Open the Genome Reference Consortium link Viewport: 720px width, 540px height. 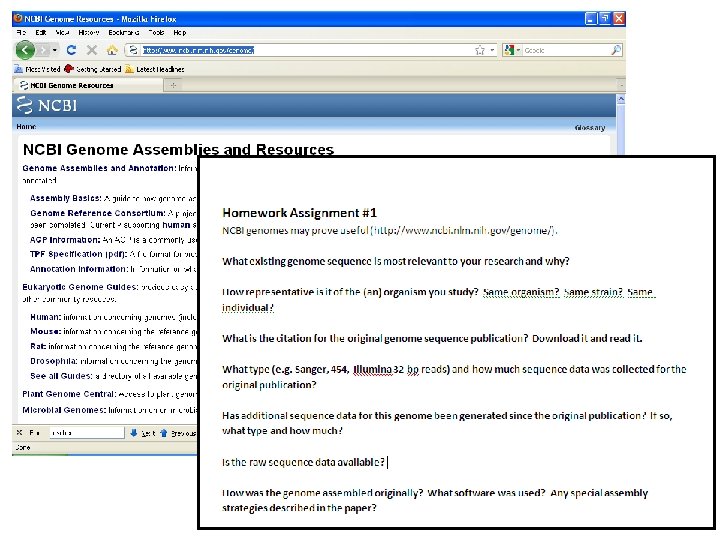click(97, 213)
